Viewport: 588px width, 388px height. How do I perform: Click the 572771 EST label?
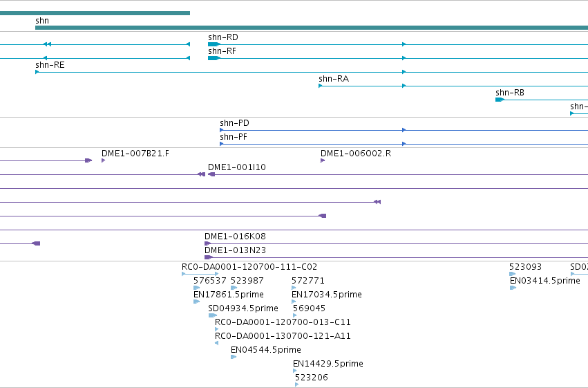click(x=308, y=281)
